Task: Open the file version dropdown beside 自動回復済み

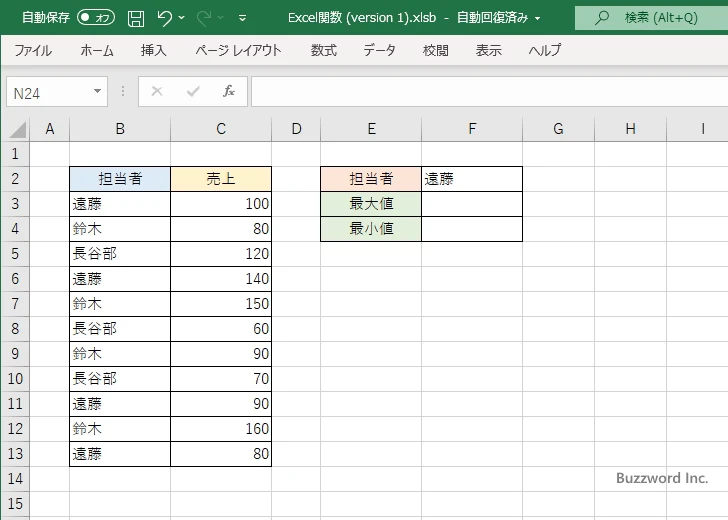Action: [538, 19]
